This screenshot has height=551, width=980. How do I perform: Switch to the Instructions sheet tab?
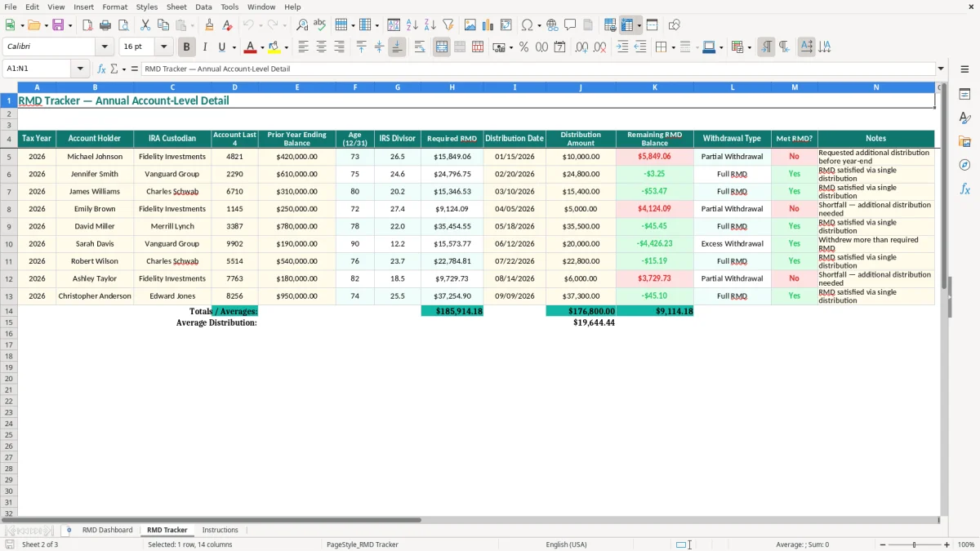click(x=220, y=530)
